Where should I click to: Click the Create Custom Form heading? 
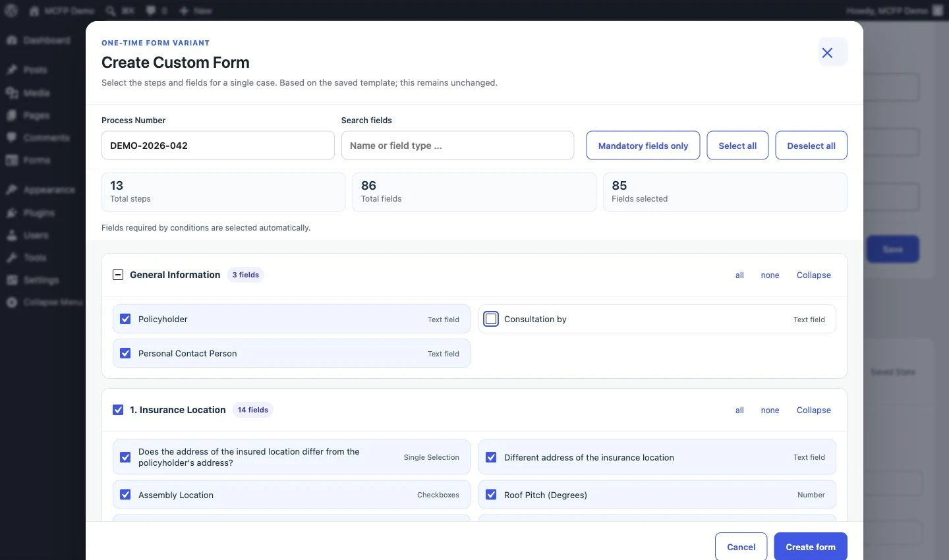point(175,63)
